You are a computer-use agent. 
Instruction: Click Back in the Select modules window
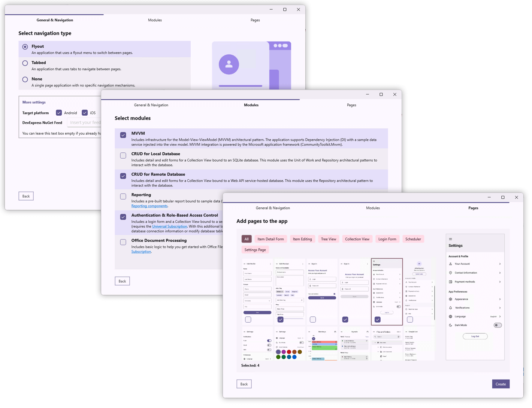coord(122,281)
